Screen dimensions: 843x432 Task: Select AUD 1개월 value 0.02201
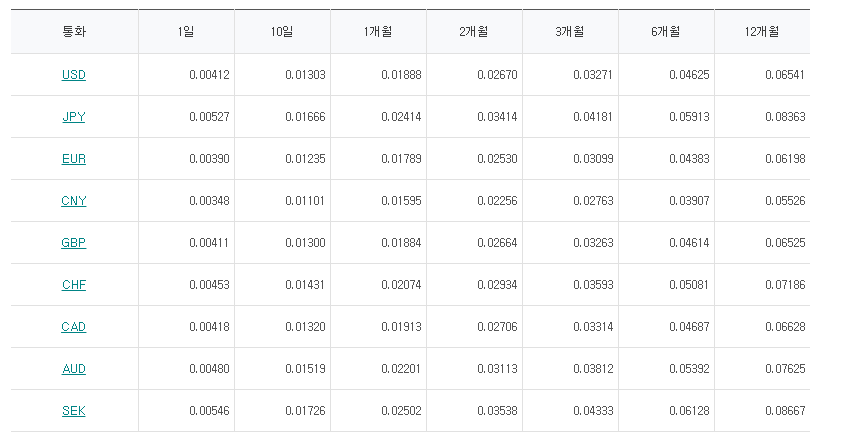click(x=401, y=369)
